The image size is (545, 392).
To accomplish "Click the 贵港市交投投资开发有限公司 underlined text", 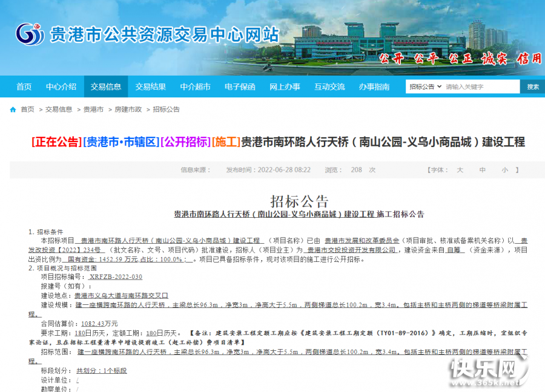I will click(x=350, y=250).
